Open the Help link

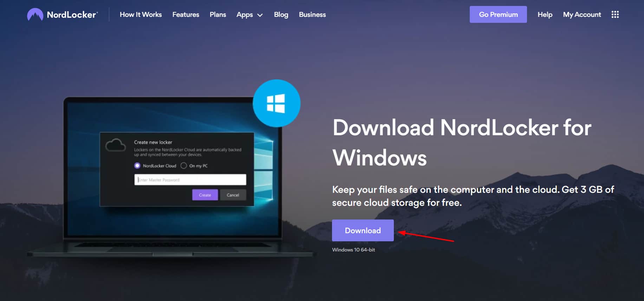click(x=545, y=14)
